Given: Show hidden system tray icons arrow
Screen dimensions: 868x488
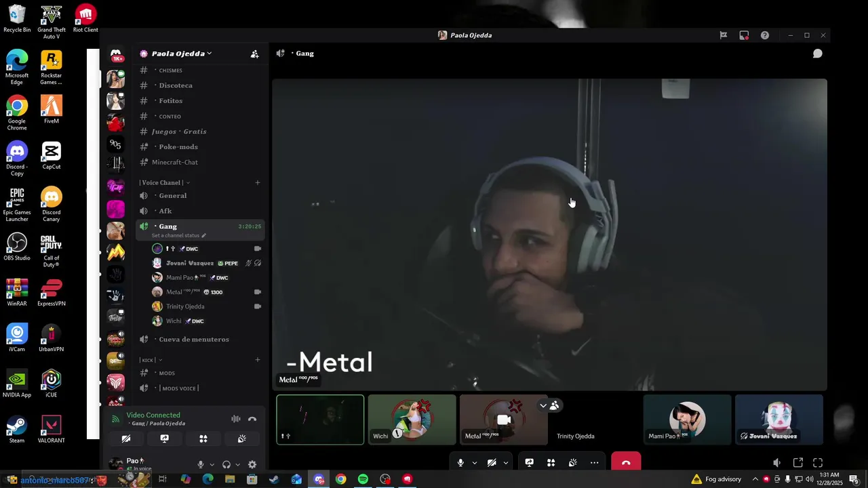Looking at the screenshot, I should pos(755,479).
